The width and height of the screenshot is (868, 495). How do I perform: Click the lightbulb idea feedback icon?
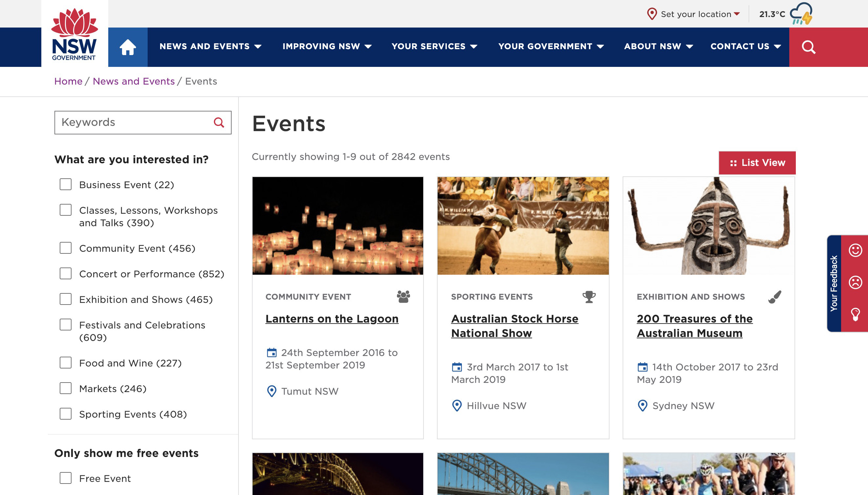tap(855, 314)
